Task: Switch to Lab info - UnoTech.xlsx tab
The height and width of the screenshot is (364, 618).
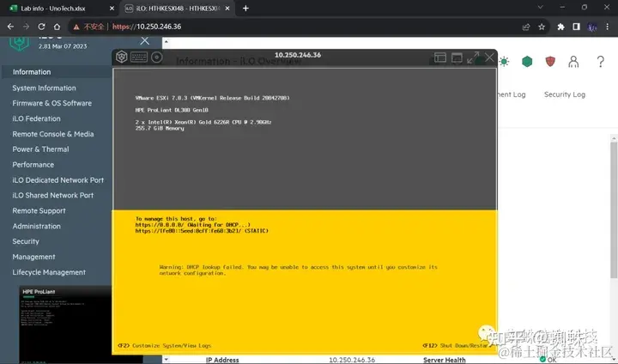Action: (x=59, y=9)
